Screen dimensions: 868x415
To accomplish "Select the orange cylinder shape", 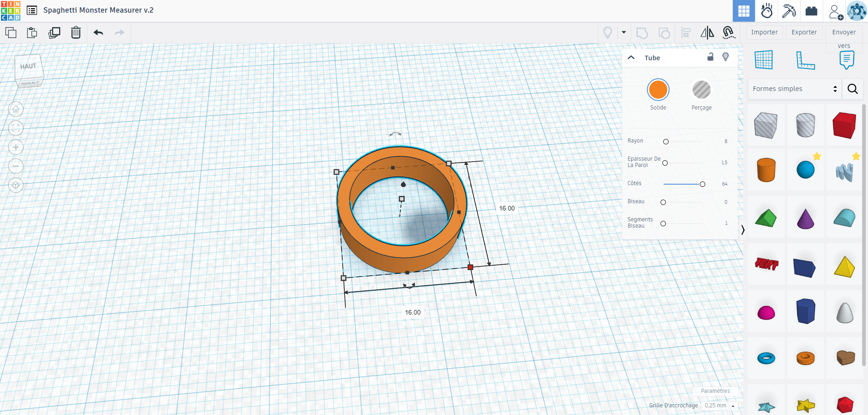I will [766, 170].
